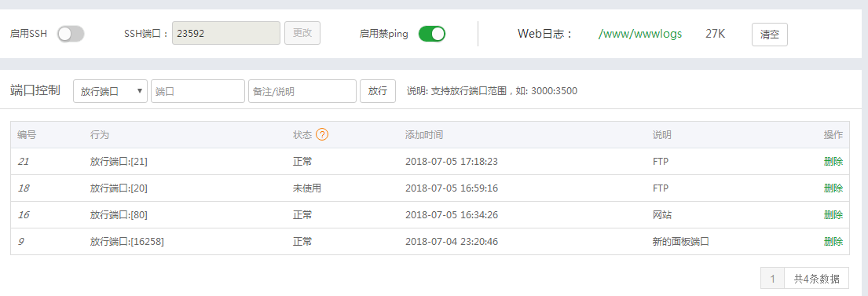Click the 端口 input field
Screen dimensions: 868x296
[x=198, y=91]
